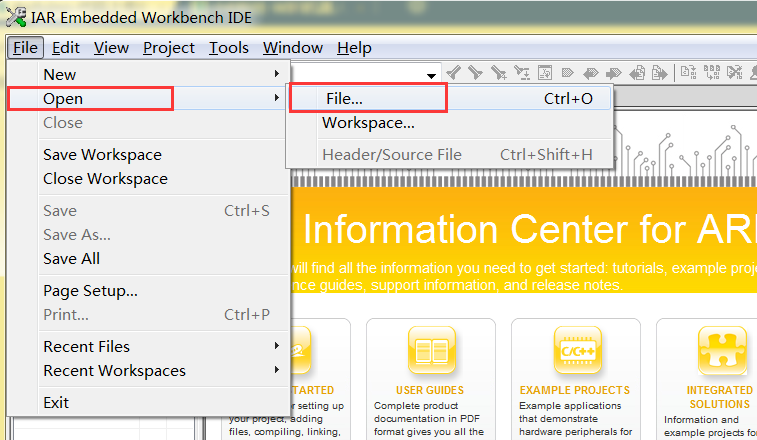This screenshot has height=440, width=757.
Task: Click the Replace flashlight-with-arrow toolbar icon
Action: coord(522,73)
